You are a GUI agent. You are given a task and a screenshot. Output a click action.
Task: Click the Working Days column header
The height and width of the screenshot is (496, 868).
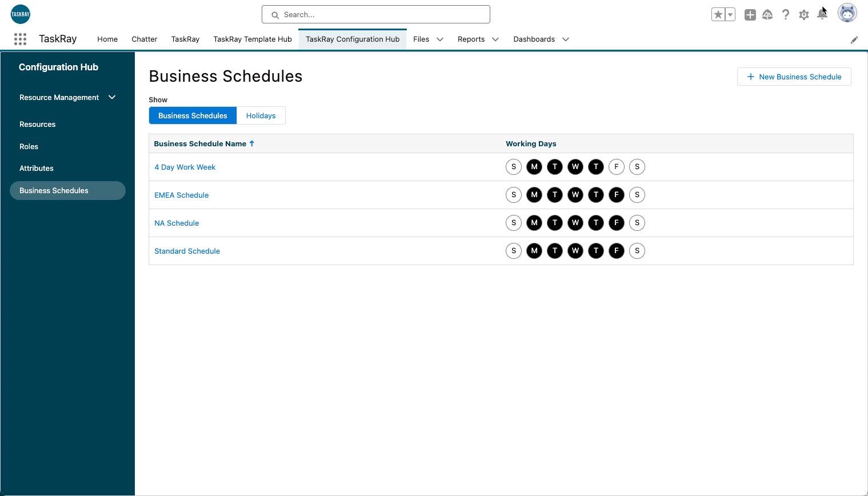531,143
